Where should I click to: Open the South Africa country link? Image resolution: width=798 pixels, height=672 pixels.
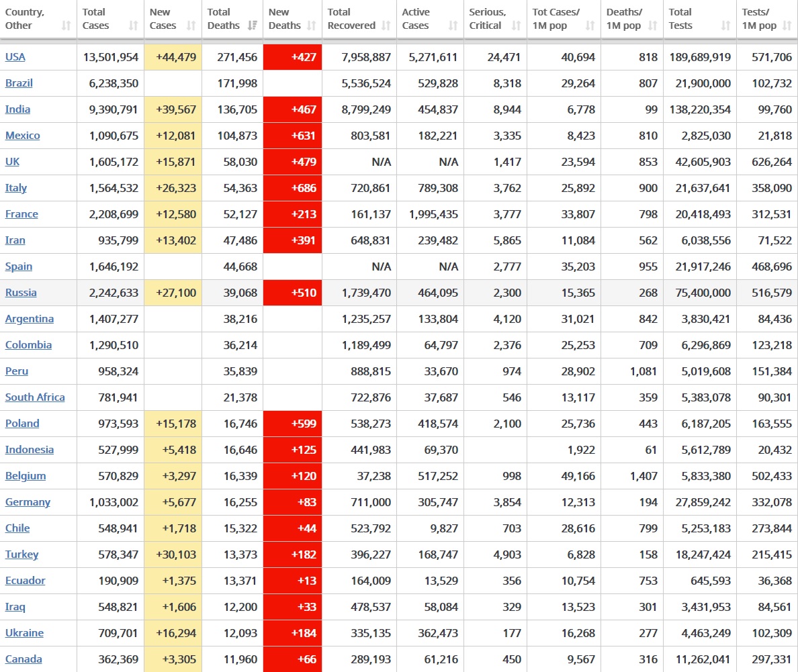(35, 397)
